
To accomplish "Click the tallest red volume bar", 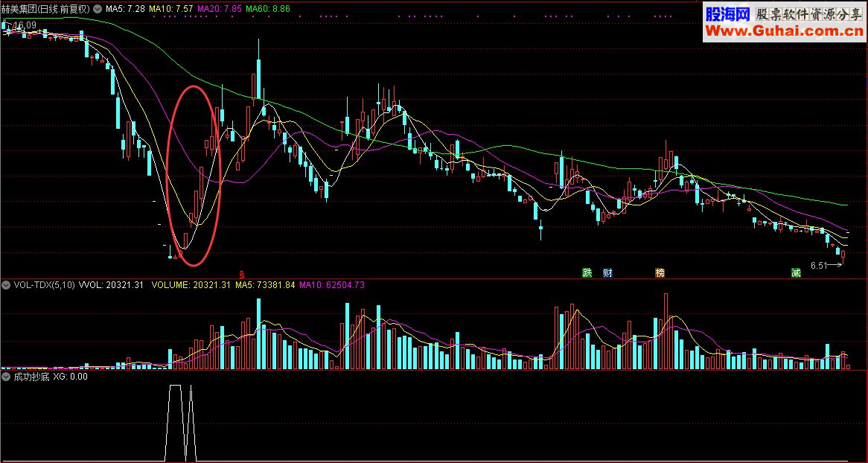I will click(x=666, y=331).
